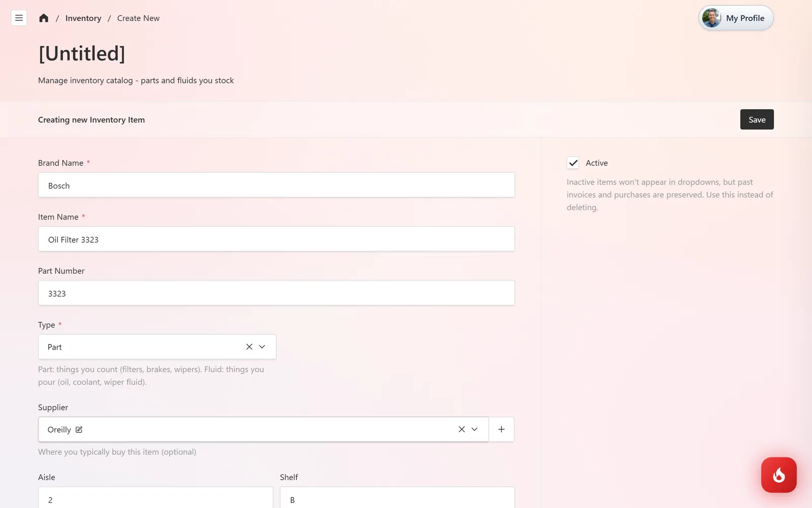This screenshot has width=812, height=508.
Task: Click the Item Name field
Action: (277, 239)
